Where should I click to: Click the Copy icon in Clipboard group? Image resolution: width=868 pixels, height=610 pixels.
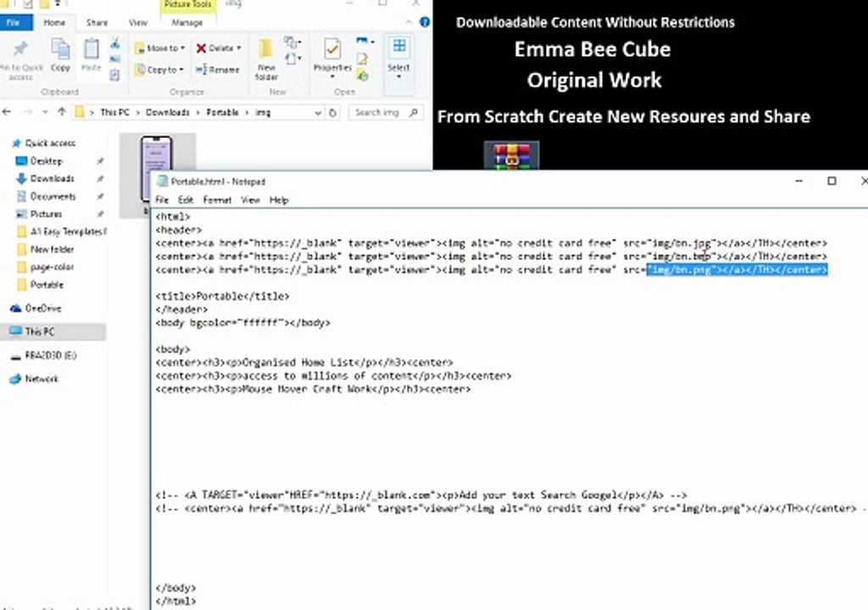click(x=60, y=48)
